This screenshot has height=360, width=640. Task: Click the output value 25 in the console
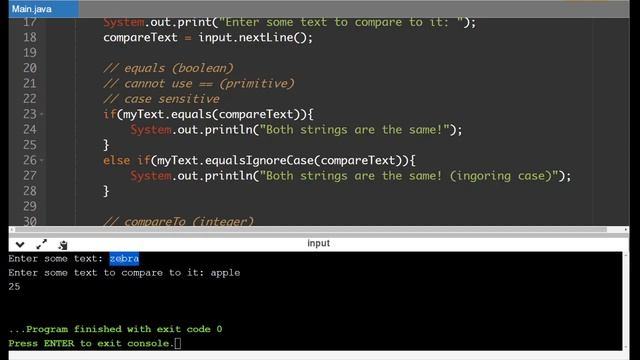14,287
